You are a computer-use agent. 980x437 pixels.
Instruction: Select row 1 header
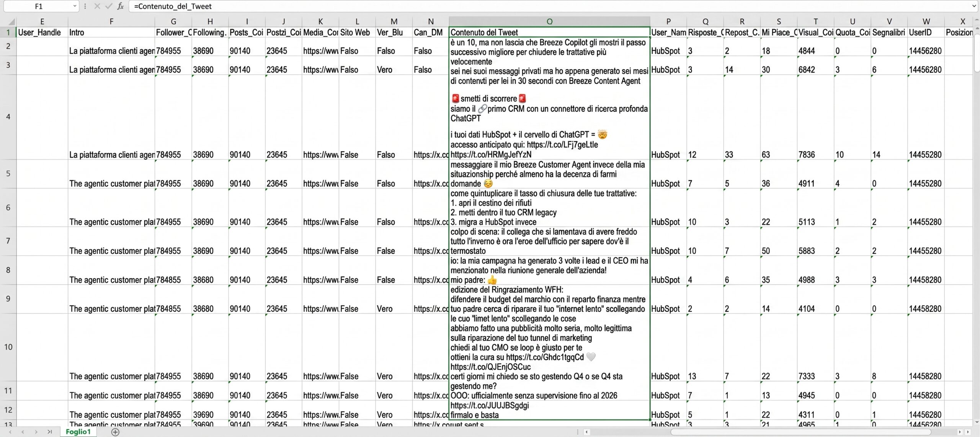8,32
